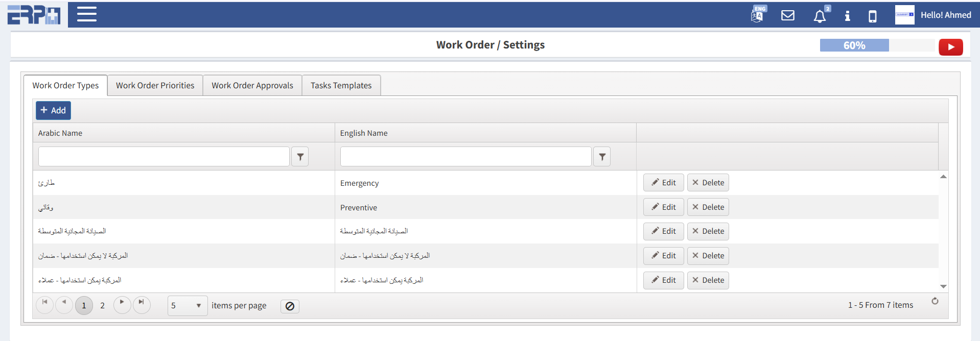Open the Tasks Templates tab
Viewport: 980px width, 341px height.
341,85
